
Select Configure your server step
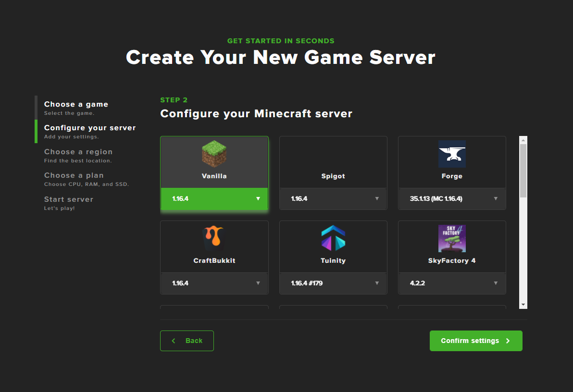click(x=90, y=132)
